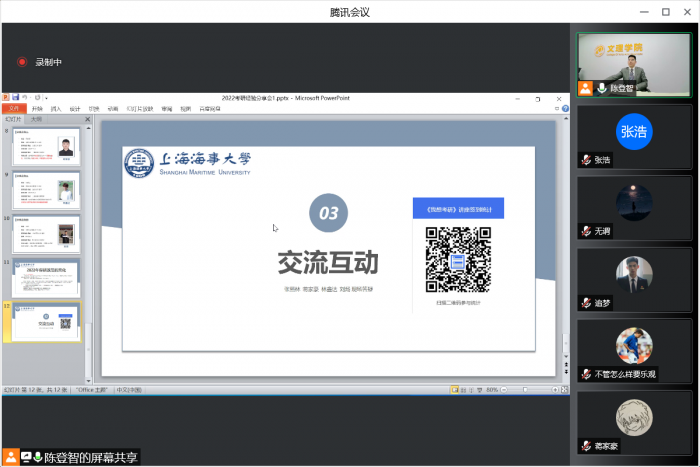Select bottom participant sketch avatar

(634, 417)
